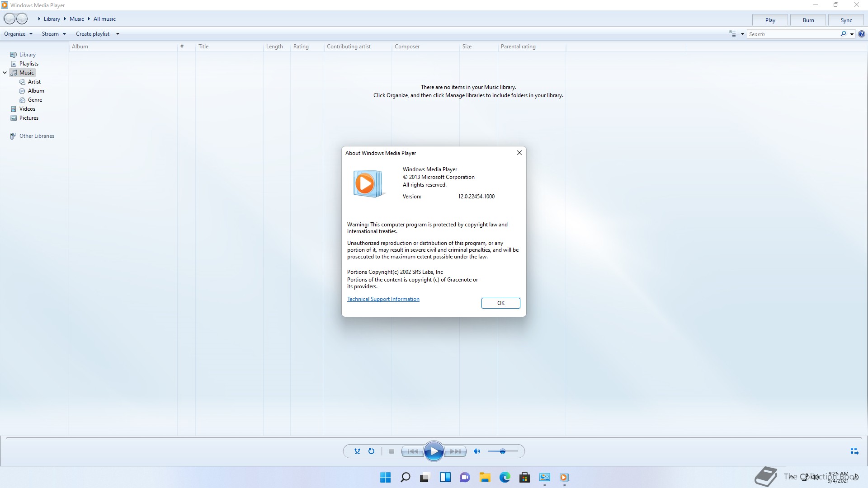Viewport: 868px width, 488px height.
Task: Sort by Contributing artist column header
Action: (x=358, y=47)
